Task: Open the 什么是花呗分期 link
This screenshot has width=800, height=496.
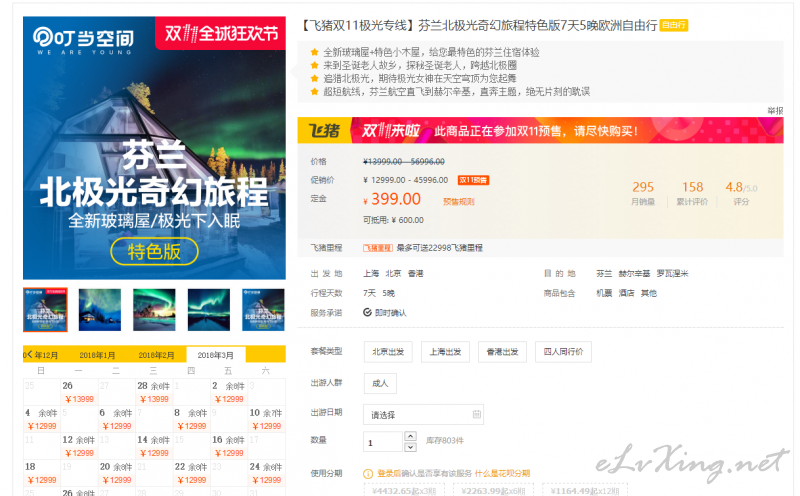Action: point(502,474)
